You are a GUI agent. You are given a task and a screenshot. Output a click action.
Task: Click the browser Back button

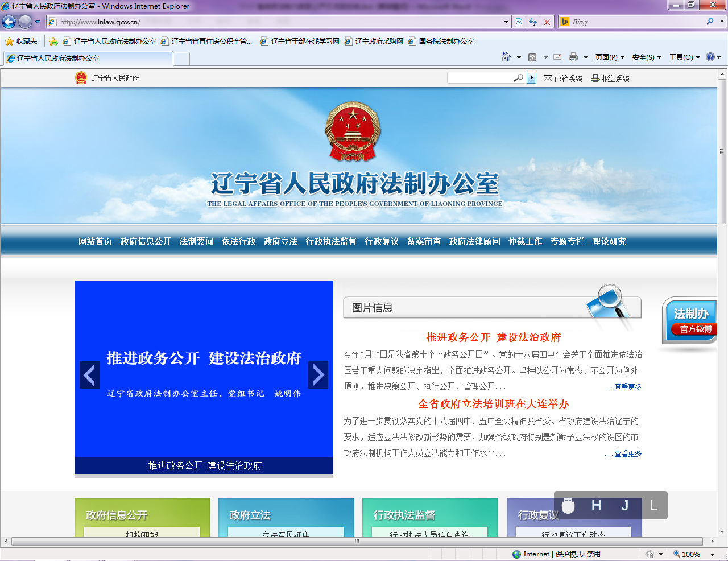tap(9, 22)
